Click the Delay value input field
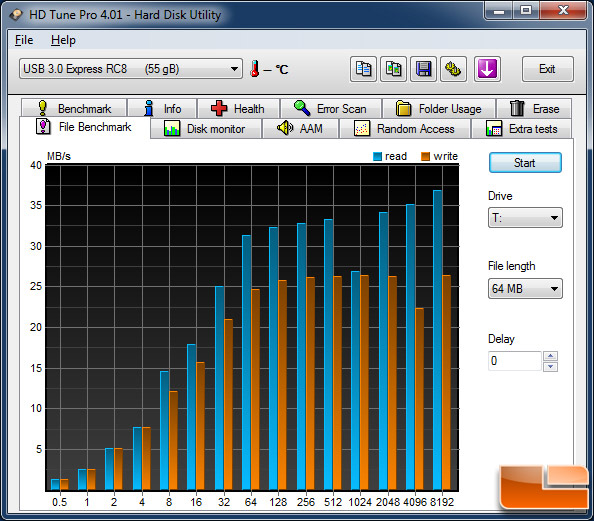Image resolution: width=594 pixels, height=521 pixels. tap(514, 361)
